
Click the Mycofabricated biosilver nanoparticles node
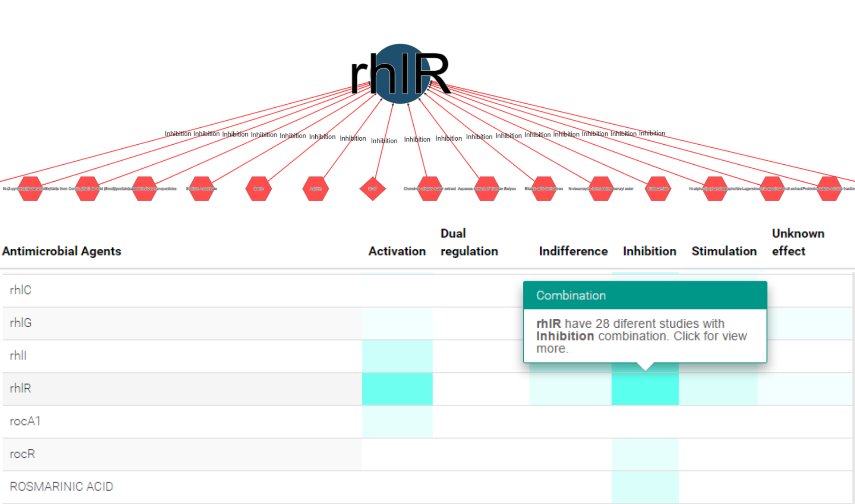145,189
